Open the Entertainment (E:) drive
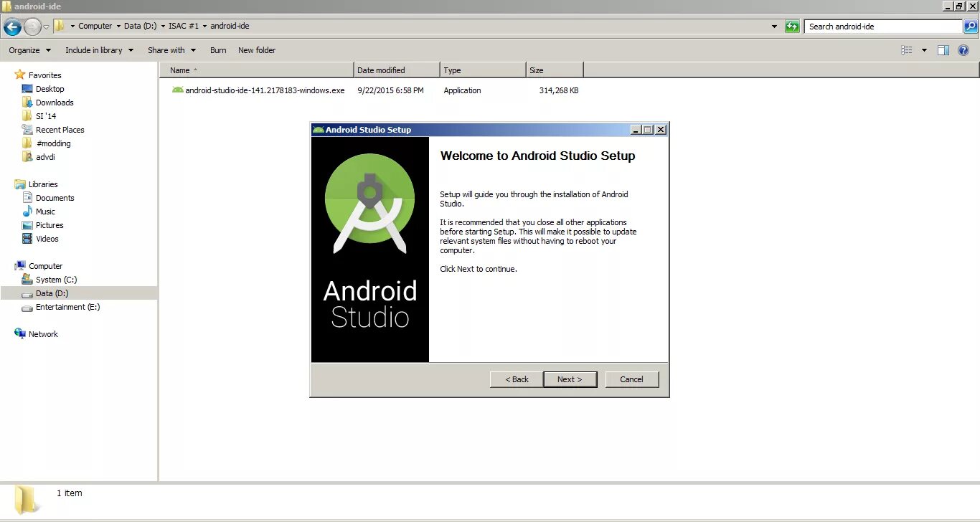Viewport: 980px width, 522px height. [67, 307]
